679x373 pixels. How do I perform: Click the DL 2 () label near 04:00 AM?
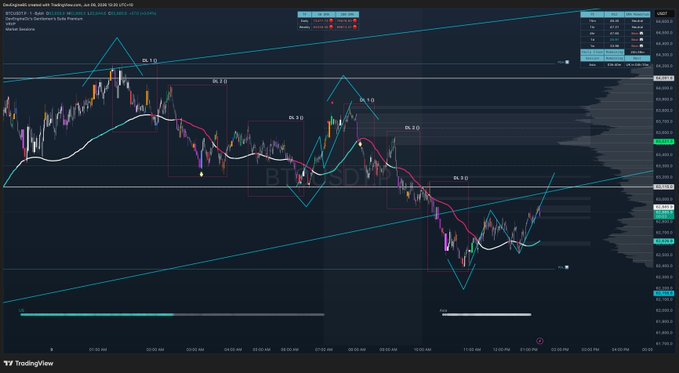(220, 81)
